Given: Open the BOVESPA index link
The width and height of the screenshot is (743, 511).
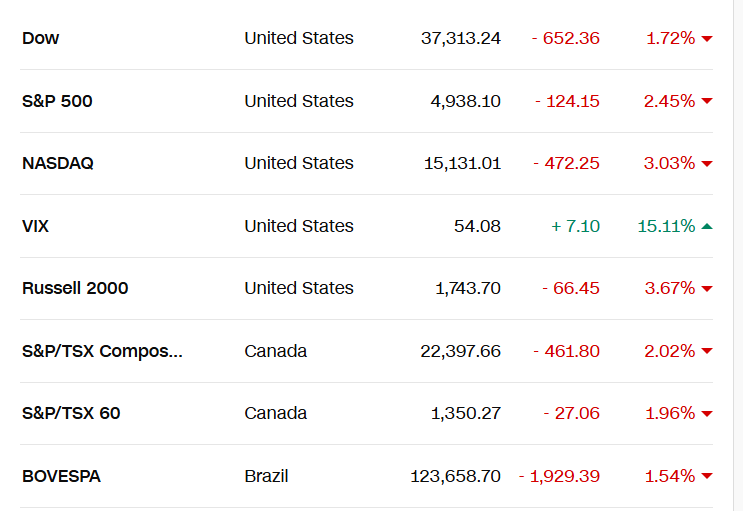Looking at the screenshot, I should (x=62, y=476).
